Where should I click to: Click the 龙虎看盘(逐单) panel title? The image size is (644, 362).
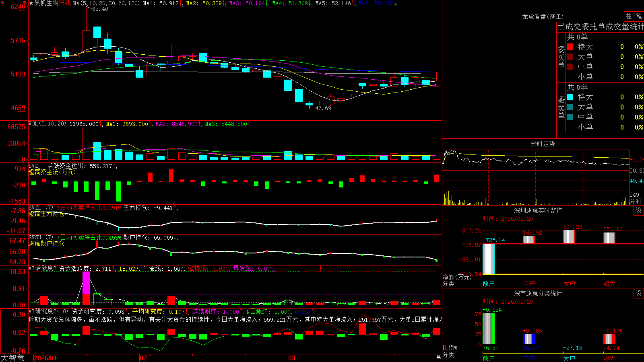coord(543,16)
